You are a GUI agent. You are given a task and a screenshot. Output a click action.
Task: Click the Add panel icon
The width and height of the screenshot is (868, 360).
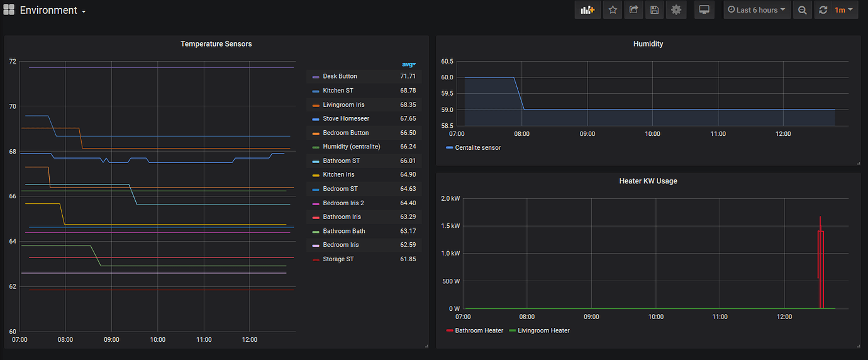tap(587, 10)
